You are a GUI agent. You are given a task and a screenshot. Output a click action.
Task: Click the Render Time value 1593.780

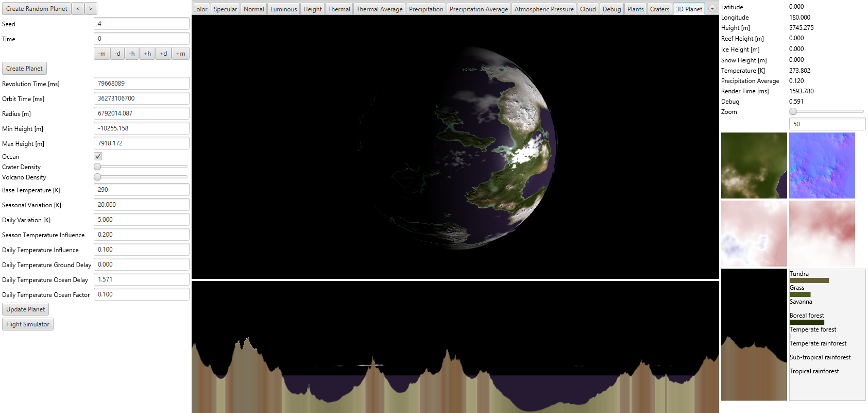tap(802, 91)
